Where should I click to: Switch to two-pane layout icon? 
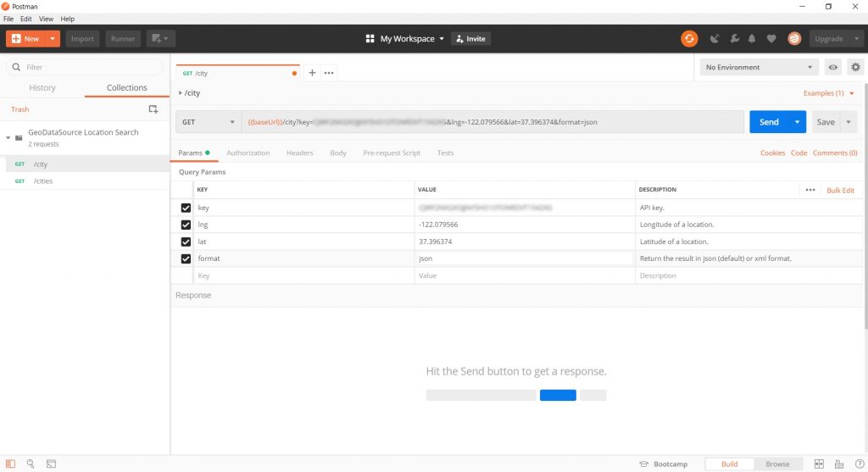[819, 464]
